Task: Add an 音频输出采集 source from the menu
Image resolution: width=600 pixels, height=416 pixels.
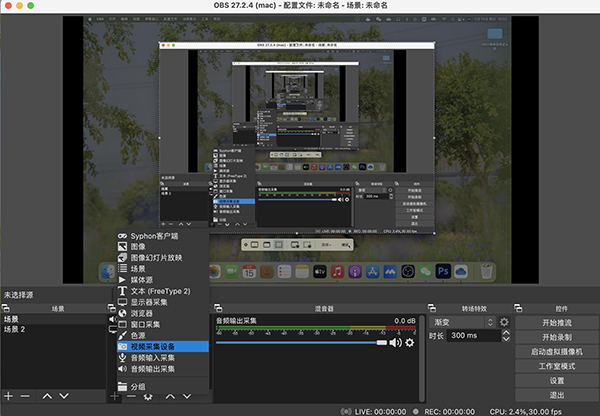Action: pyautogui.click(x=163, y=369)
